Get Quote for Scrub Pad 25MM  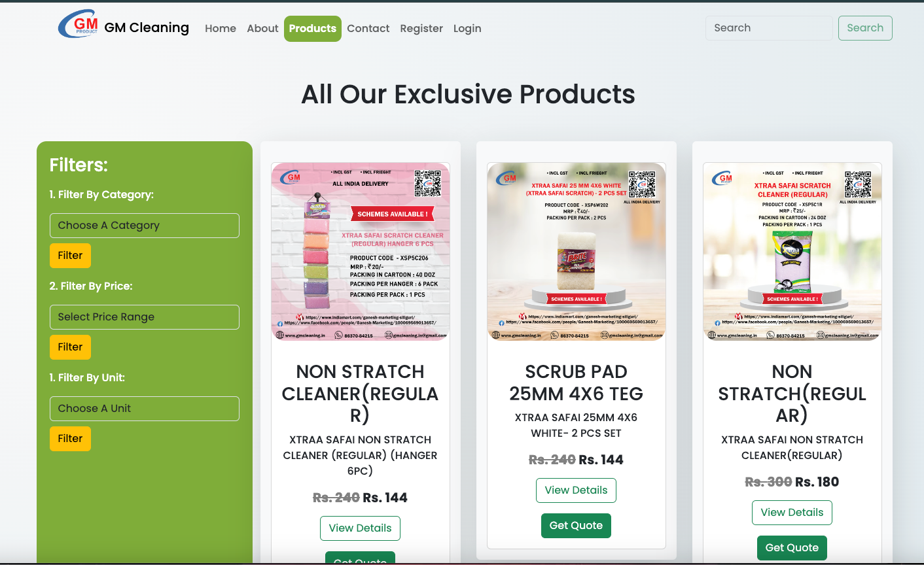576,526
